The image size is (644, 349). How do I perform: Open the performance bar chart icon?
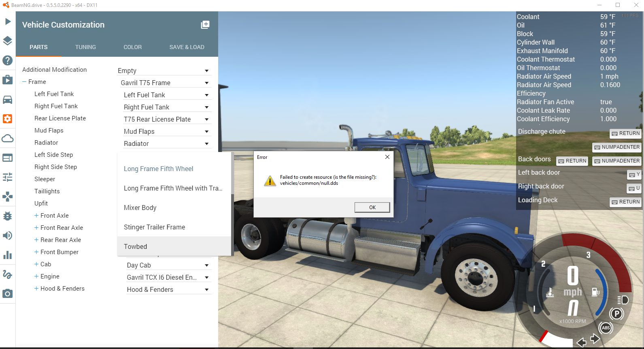[8, 255]
